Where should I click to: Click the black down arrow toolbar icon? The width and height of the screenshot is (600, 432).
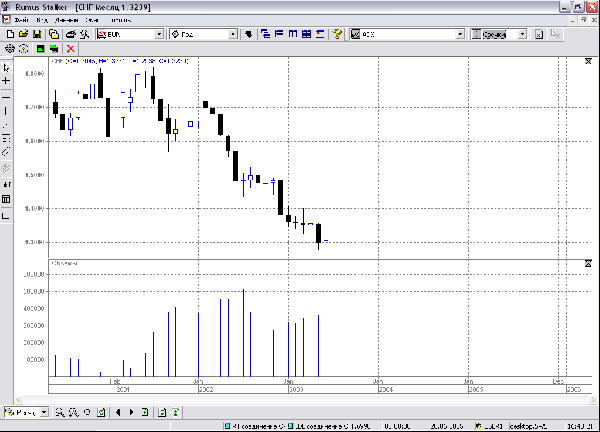[x=249, y=34]
